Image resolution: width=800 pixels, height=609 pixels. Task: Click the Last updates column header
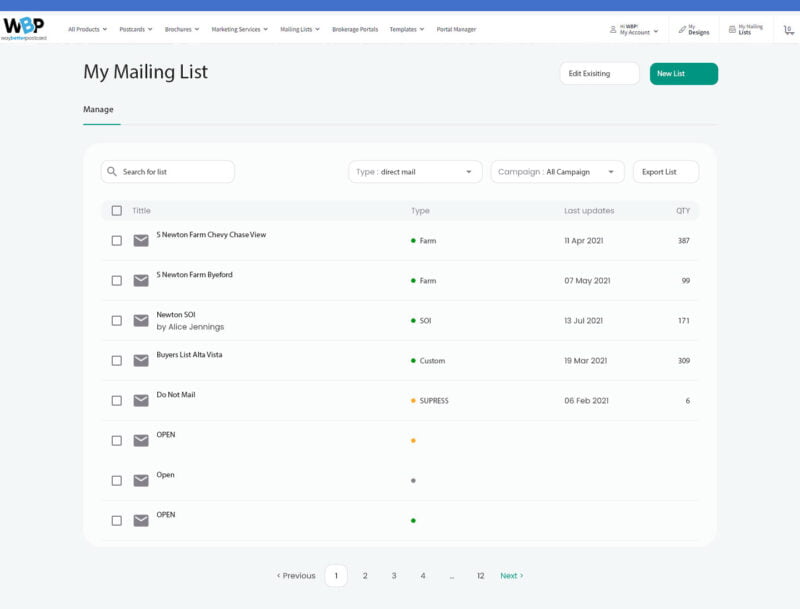point(589,211)
